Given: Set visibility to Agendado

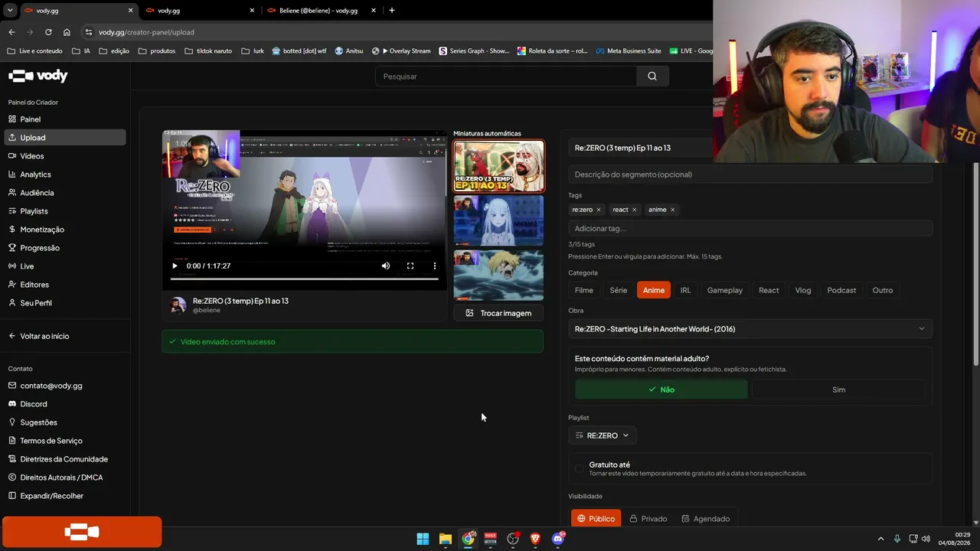Looking at the screenshot, I should (x=705, y=519).
